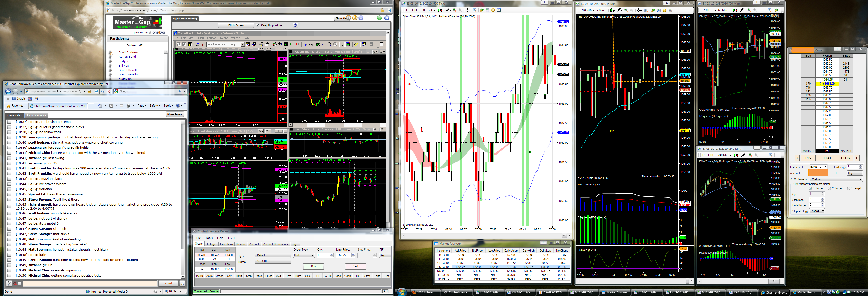This screenshot has width=868, height=296.
Task: Check box beside 'getting some large positive ticks'
Action: point(9,276)
